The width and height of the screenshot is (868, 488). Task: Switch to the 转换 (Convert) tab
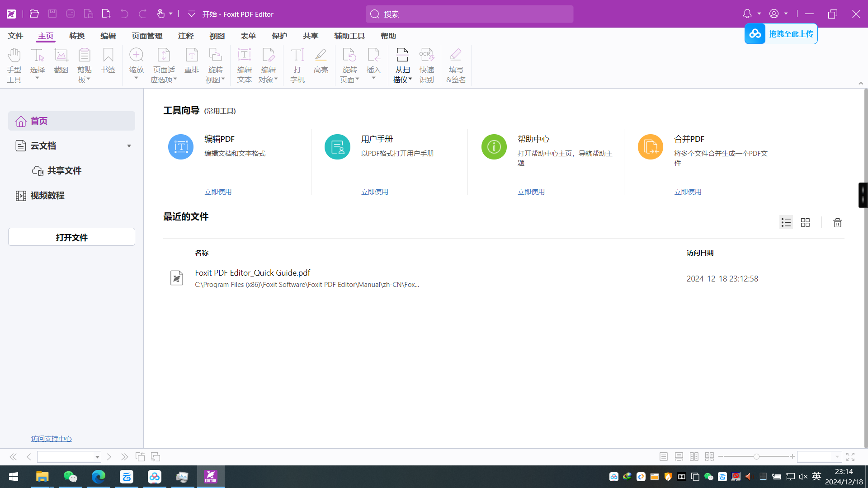[77, 36]
